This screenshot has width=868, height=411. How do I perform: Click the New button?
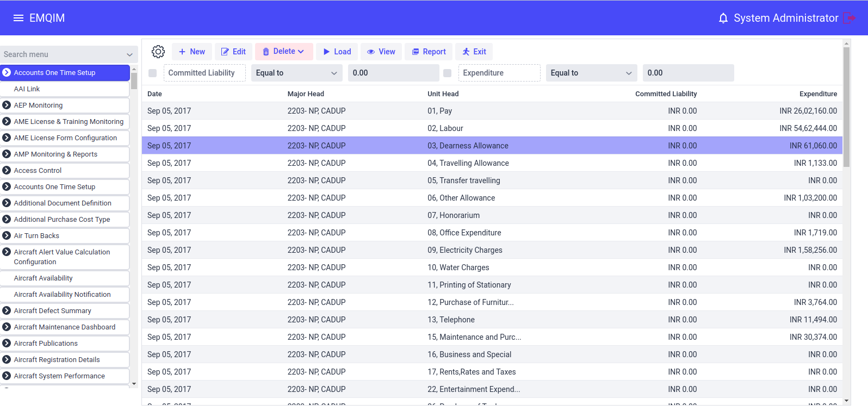(192, 52)
